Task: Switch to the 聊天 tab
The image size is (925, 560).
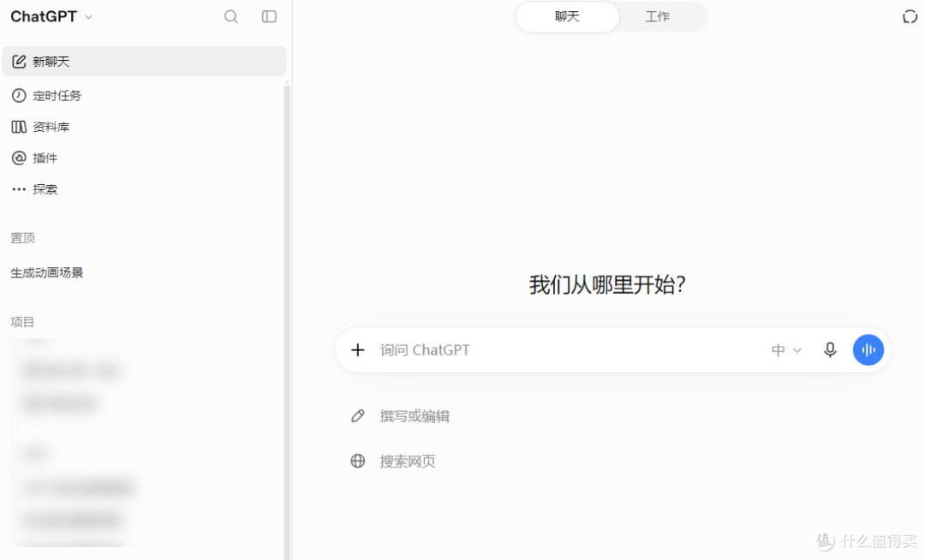Action: coord(567,16)
